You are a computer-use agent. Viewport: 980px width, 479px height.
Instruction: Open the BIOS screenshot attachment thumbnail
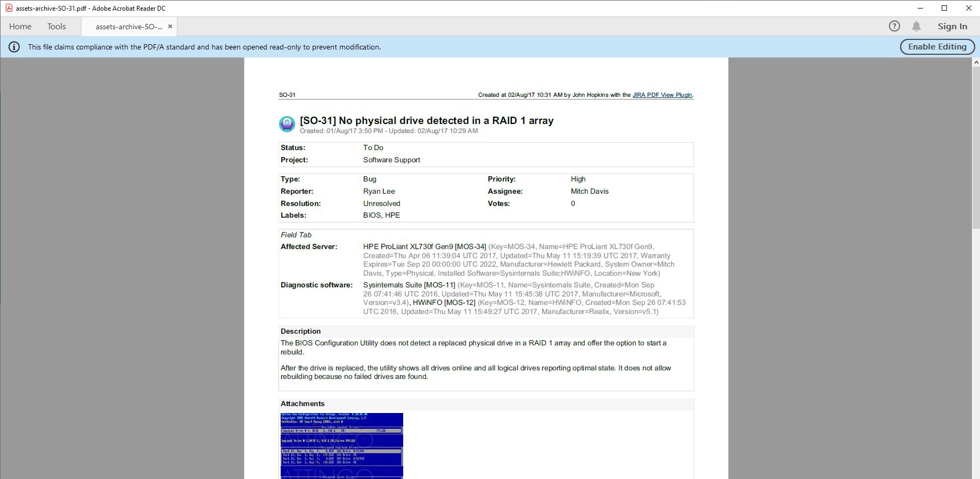tap(342, 446)
